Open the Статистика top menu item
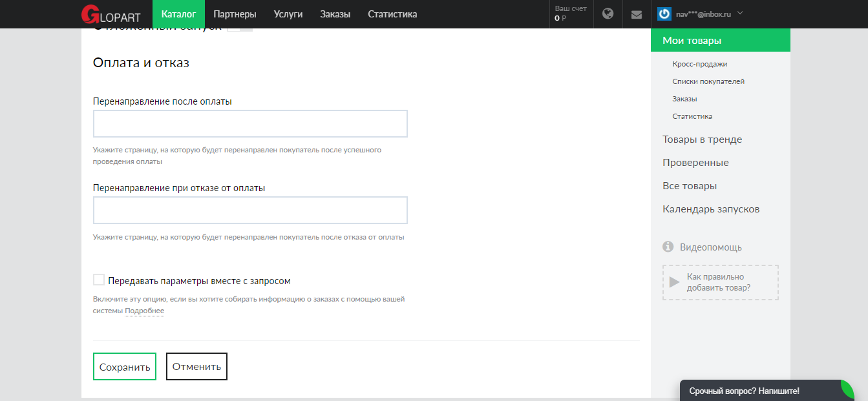The width and height of the screenshot is (868, 401). click(392, 14)
